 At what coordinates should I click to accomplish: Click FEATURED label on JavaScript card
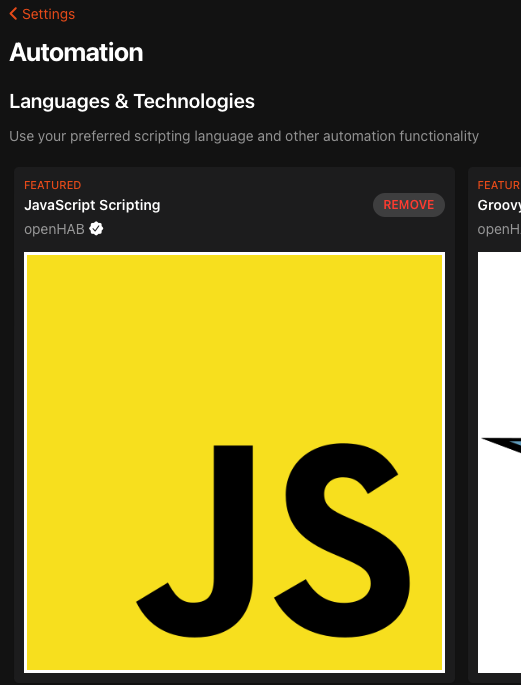[52, 185]
